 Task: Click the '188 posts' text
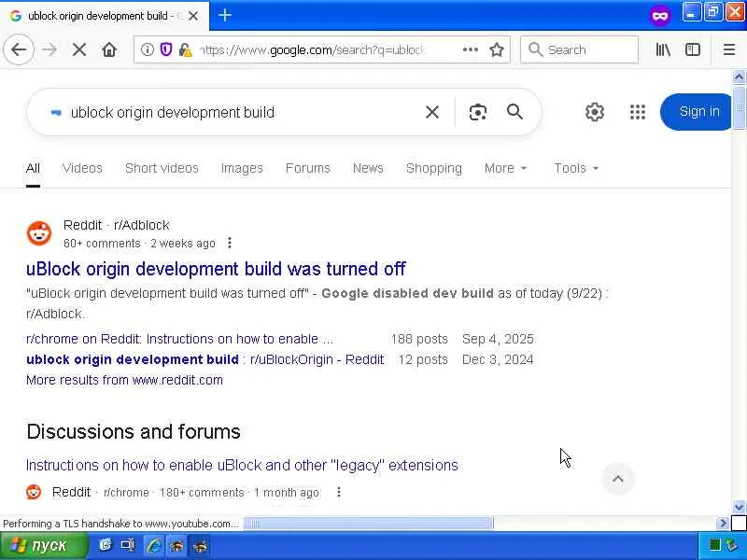click(419, 339)
